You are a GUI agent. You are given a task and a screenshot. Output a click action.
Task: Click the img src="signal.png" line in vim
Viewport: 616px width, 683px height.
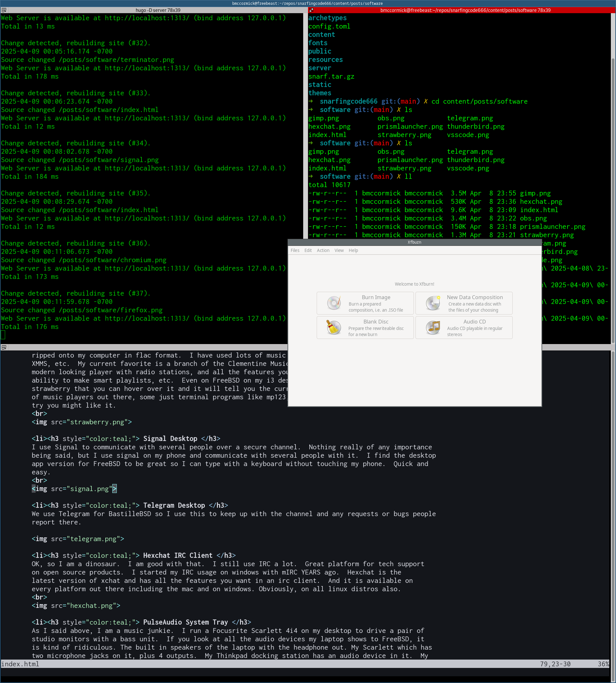click(74, 488)
